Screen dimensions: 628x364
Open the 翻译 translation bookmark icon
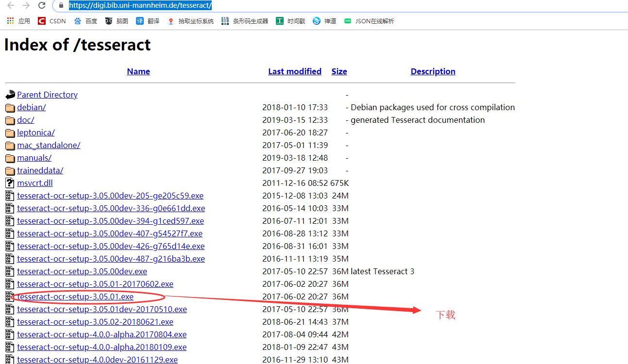click(141, 21)
